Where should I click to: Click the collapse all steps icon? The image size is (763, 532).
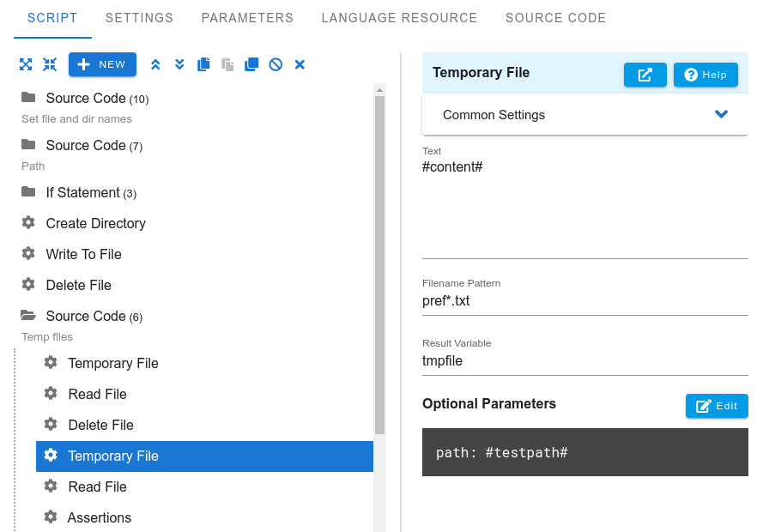[x=50, y=64]
